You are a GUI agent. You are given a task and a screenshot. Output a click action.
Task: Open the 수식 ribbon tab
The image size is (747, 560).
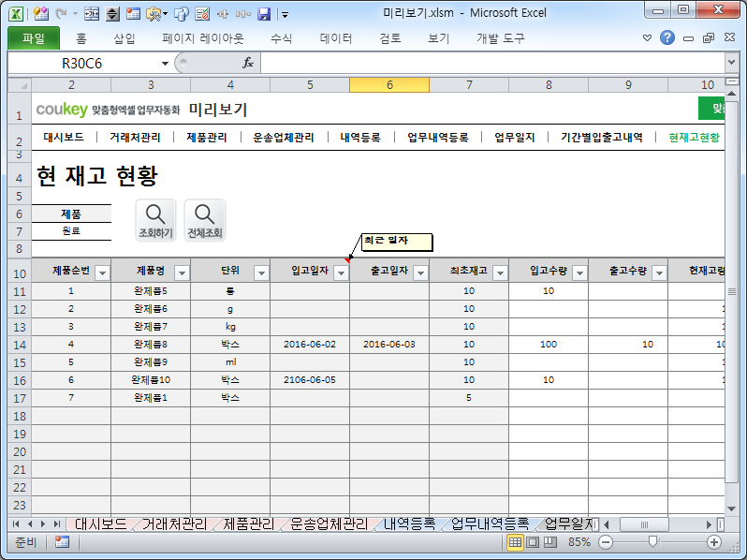point(281,38)
